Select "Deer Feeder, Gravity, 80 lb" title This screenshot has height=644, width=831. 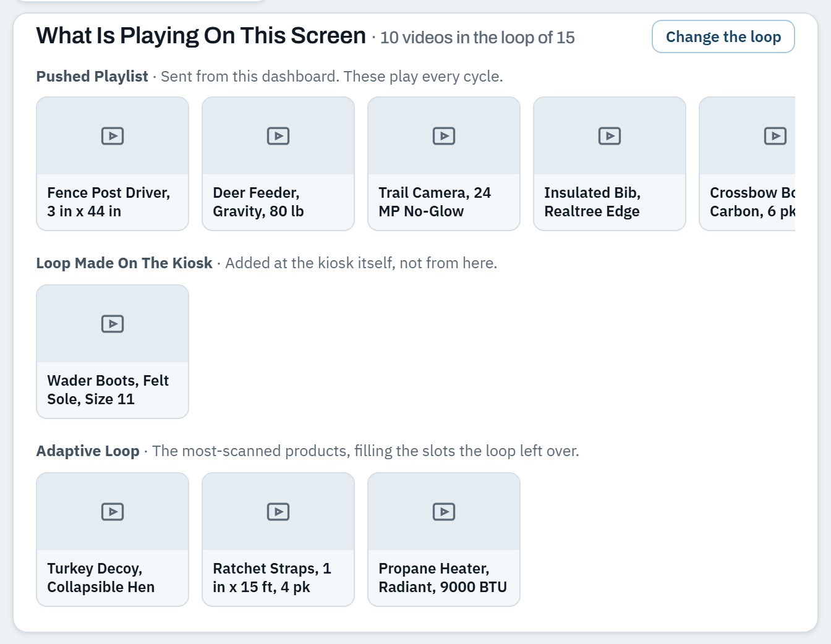coord(258,202)
